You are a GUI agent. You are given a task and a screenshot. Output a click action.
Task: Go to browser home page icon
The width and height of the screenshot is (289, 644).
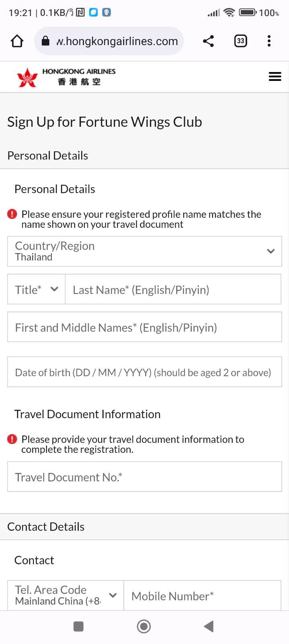(x=17, y=41)
